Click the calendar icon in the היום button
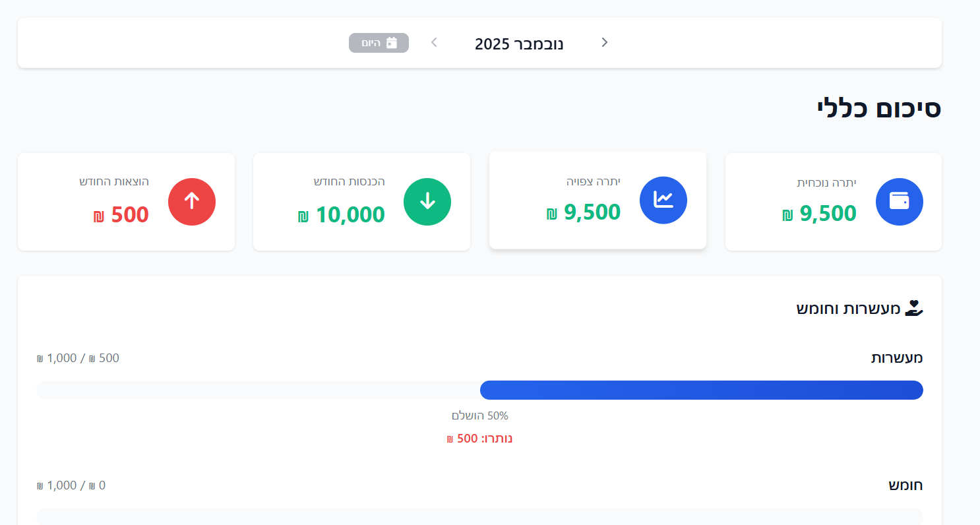 pyautogui.click(x=392, y=43)
